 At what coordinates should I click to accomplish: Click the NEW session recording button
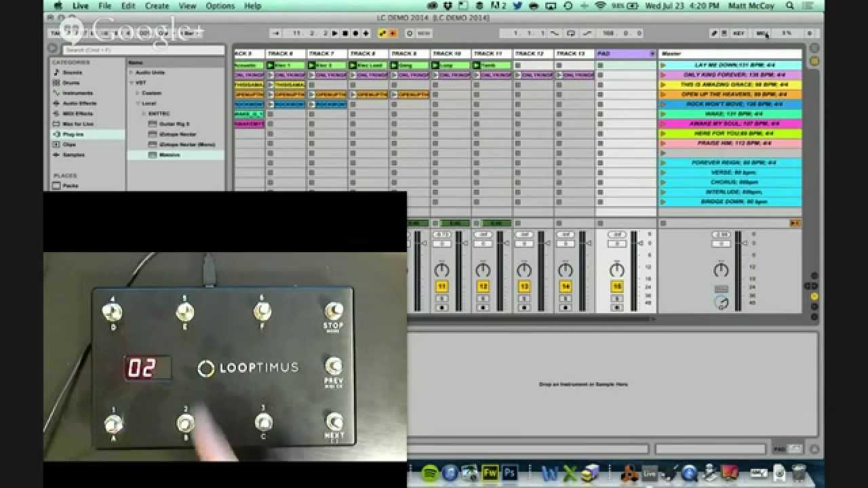pos(422,33)
